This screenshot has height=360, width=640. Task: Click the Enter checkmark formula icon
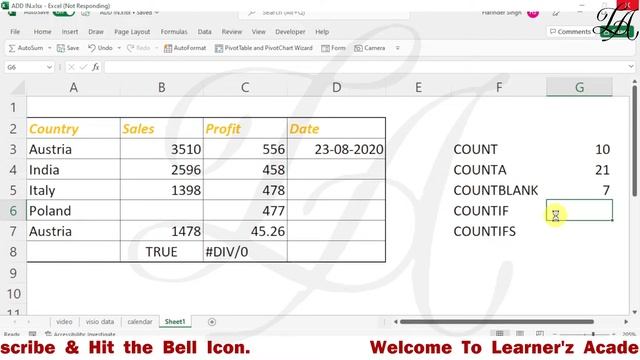(83, 67)
